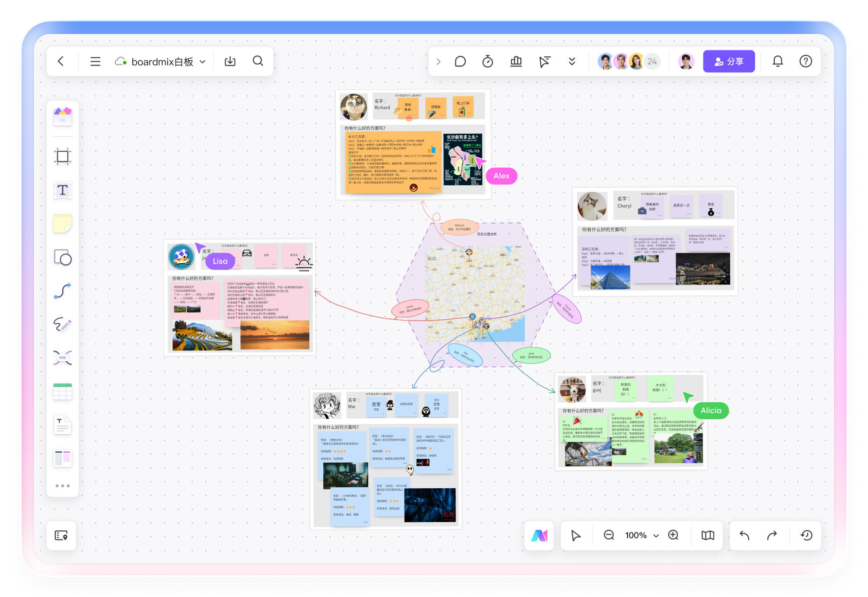Show more tools with double-chevron icon
This screenshot has width=868, height=597.
(x=572, y=61)
